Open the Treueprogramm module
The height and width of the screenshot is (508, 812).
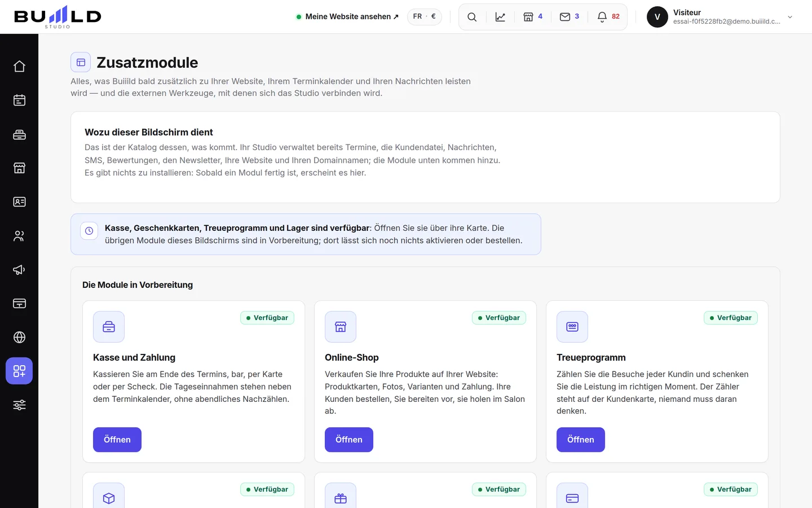pyautogui.click(x=581, y=440)
